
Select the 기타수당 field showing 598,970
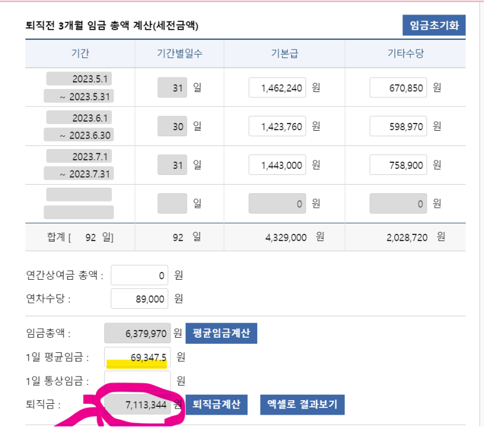click(398, 126)
